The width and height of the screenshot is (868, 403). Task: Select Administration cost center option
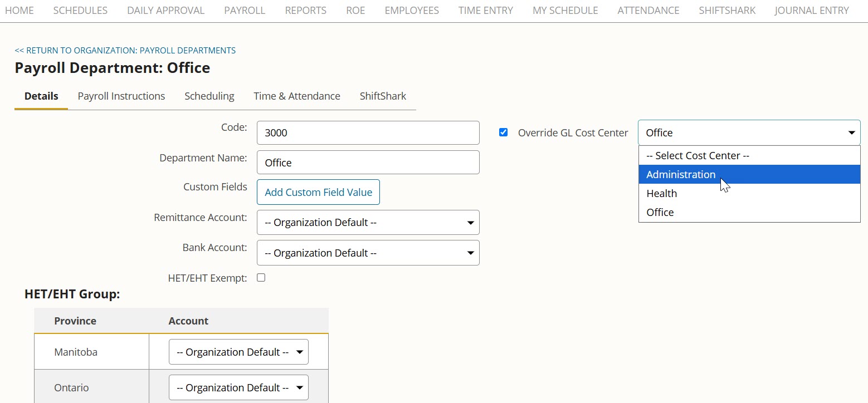[x=749, y=174]
